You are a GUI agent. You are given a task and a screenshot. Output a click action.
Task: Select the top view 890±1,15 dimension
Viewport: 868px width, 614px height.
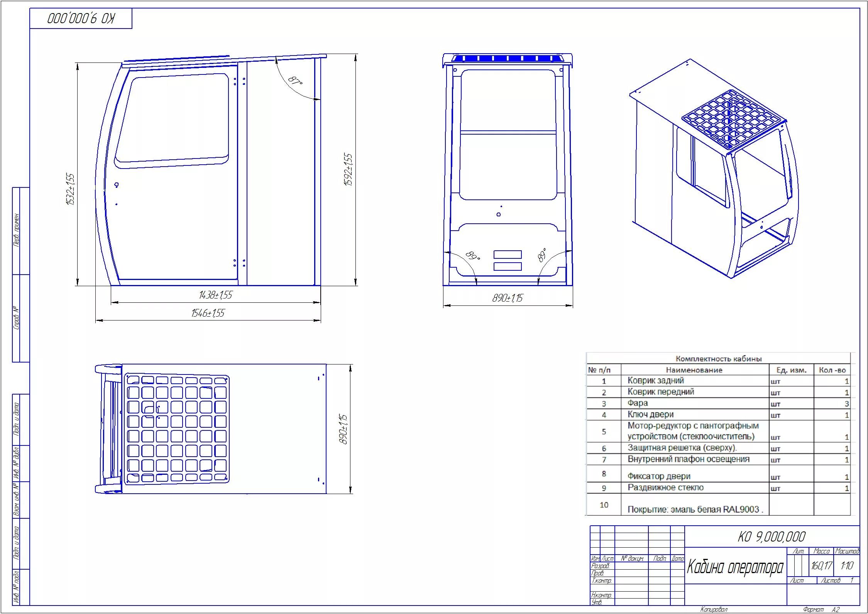(x=343, y=429)
